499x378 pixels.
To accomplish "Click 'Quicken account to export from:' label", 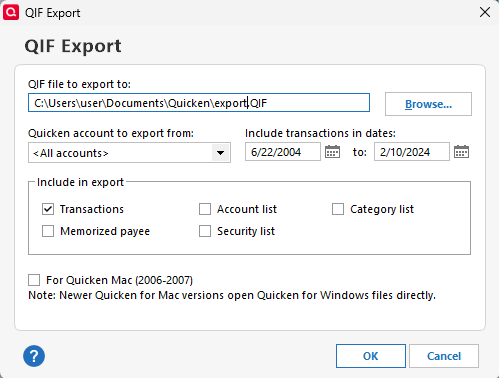I will 111,133.
